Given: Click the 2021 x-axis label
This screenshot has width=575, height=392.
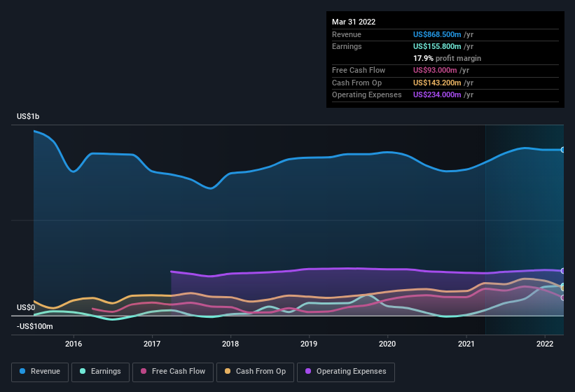Looking at the screenshot, I should pos(466,344).
